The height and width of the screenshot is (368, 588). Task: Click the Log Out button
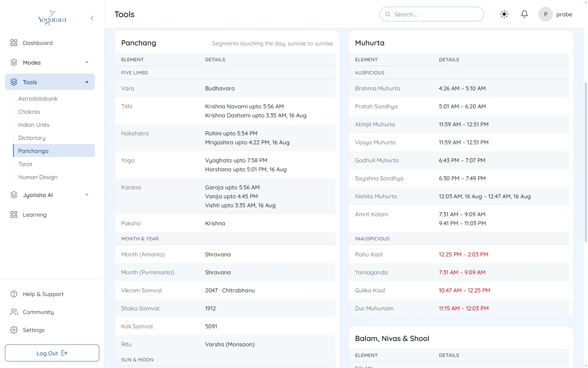[x=52, y=353]
